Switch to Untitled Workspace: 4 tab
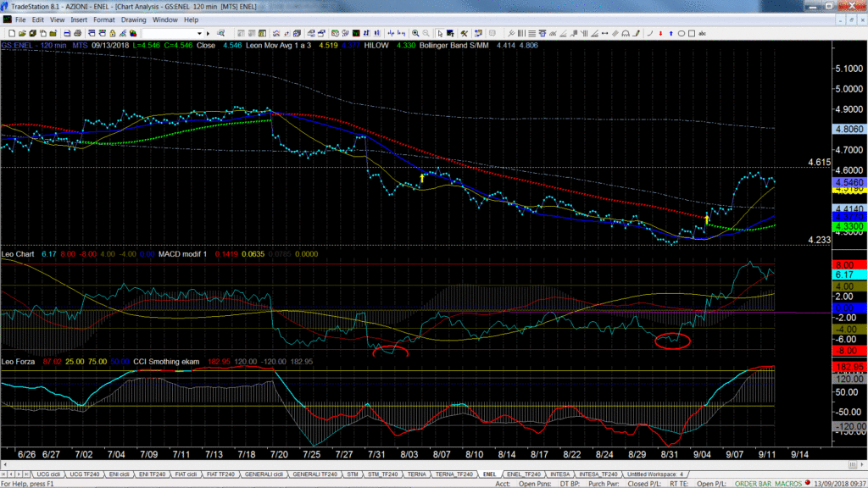Image resolution: width=868 pixels, height=488 pixels. pyautogui.click(x=655, y=474)
